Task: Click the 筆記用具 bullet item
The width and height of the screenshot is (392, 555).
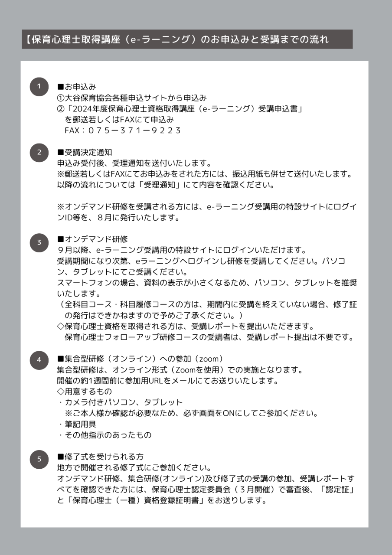Action: (77, 424)
